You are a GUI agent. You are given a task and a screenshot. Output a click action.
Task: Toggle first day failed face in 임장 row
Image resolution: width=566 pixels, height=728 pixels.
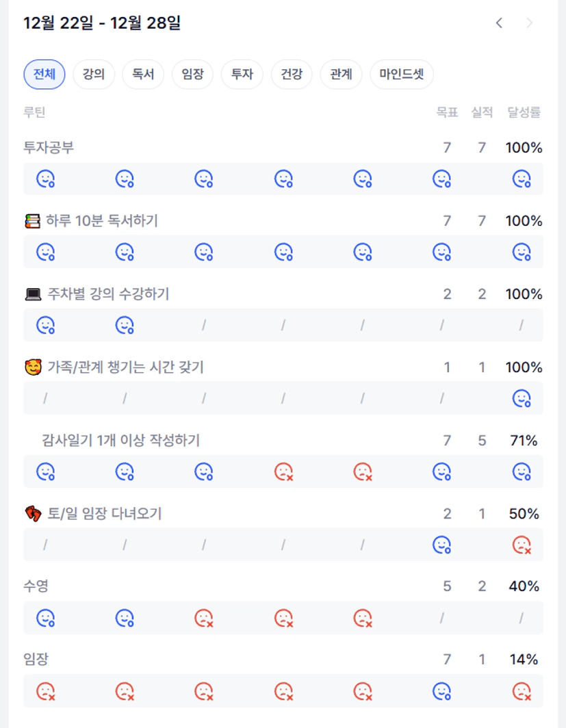point(45,691)
